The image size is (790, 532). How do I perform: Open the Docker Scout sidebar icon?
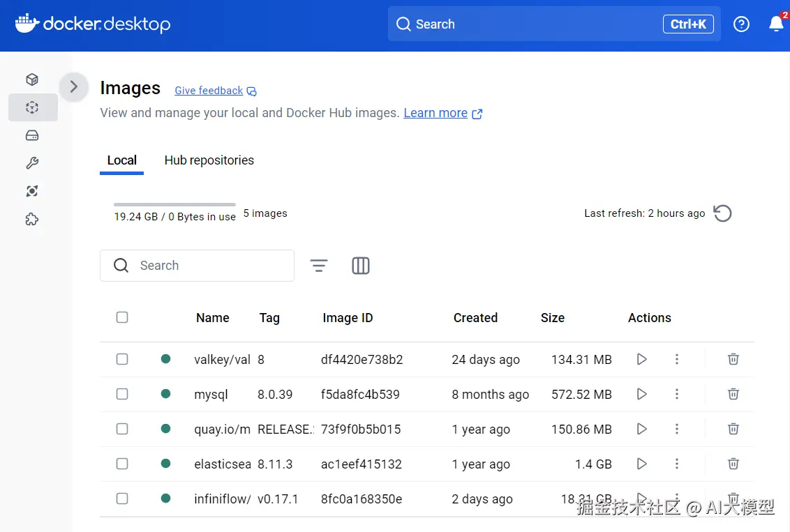coord(32,191)
